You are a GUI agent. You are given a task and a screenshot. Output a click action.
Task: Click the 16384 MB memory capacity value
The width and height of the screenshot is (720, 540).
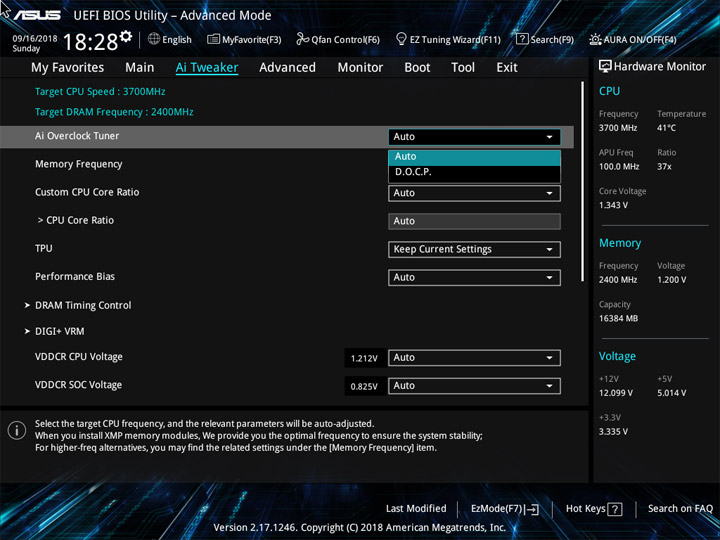tap(618, 318)
